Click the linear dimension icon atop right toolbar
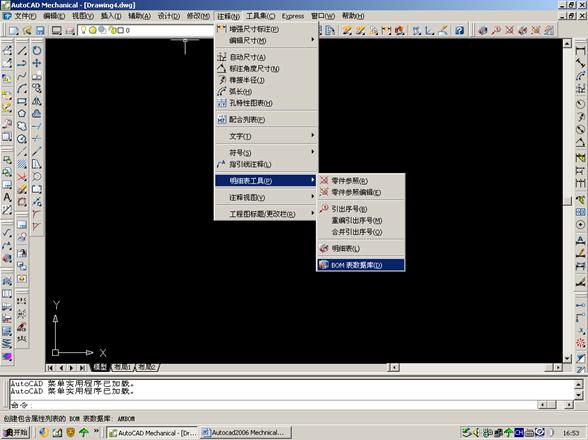The height and width of the screenshot is (440, 588). pyautogui.click(x=580, y=50)
